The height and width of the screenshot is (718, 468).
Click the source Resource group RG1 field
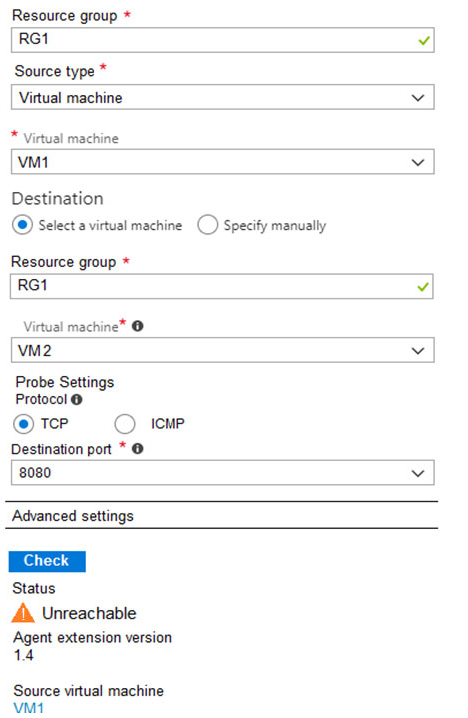223,40
